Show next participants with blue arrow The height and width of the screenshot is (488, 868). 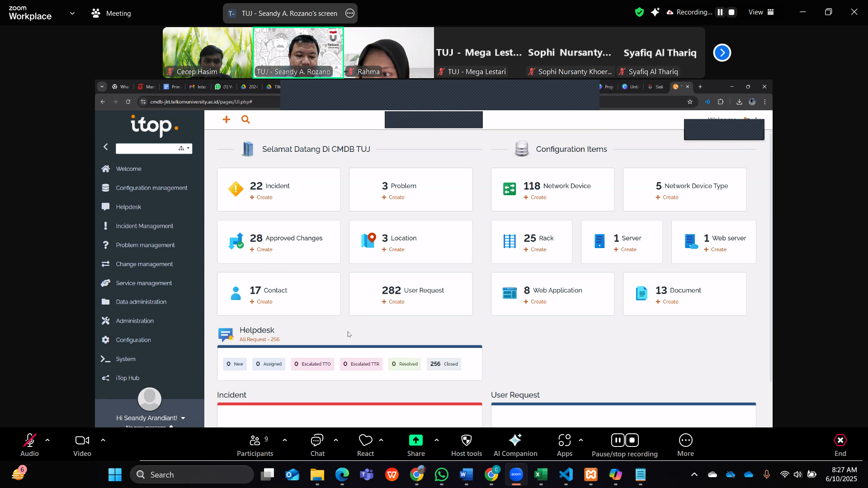pos(722,53)
